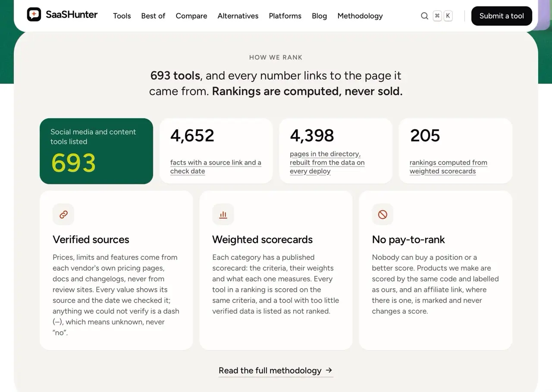
Task: Open the Alternatives nav item
Action: [238, 16]
